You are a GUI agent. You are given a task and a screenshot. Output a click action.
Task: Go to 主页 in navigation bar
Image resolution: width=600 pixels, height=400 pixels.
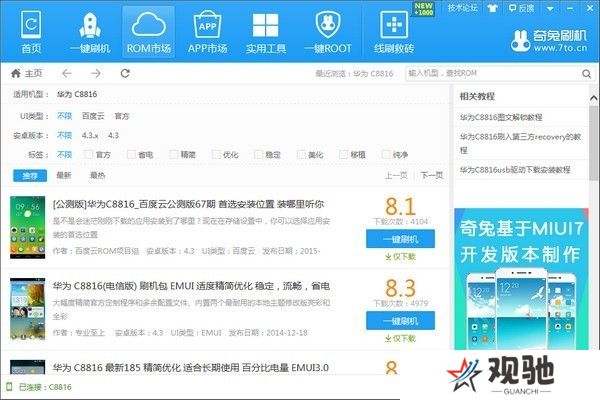pyautogui.click(x=26, y=73)
